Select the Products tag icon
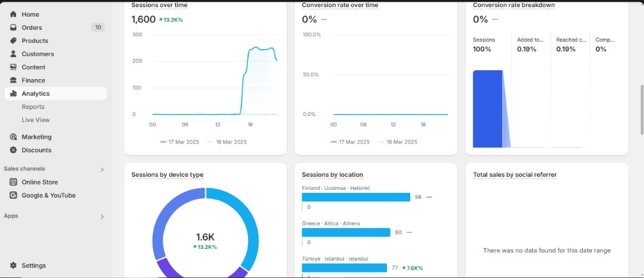This screenshot has height=278, width=644. tap(13, 40)
